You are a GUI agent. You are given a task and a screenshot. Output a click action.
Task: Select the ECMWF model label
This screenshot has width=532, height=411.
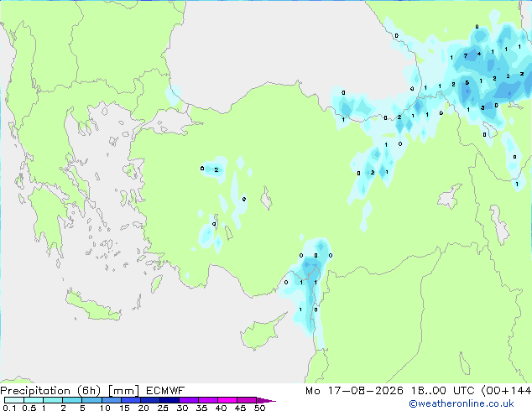click(x=165, y=391)
